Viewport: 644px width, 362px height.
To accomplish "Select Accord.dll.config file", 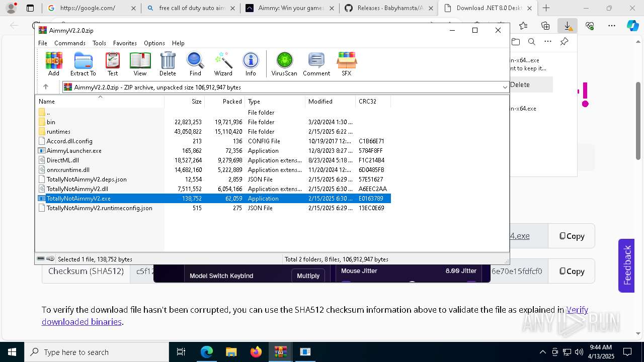I will pos(213,141).
